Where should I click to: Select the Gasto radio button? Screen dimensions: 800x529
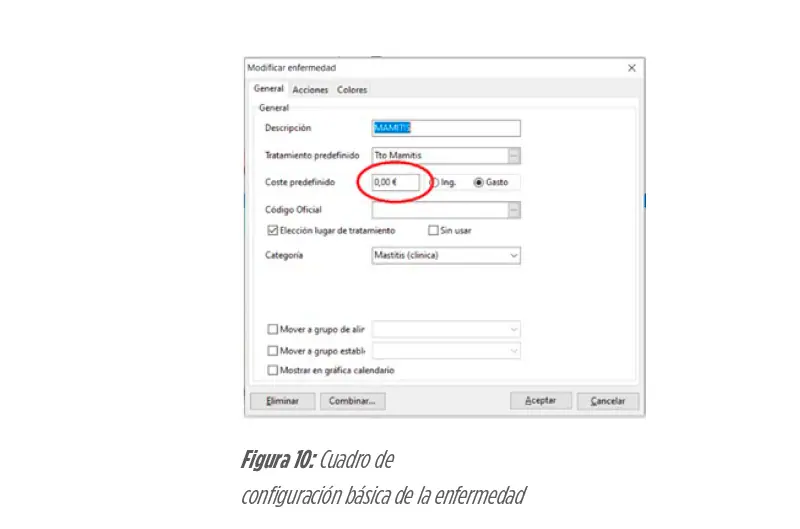pyautogui.click(x=479, y=182)
